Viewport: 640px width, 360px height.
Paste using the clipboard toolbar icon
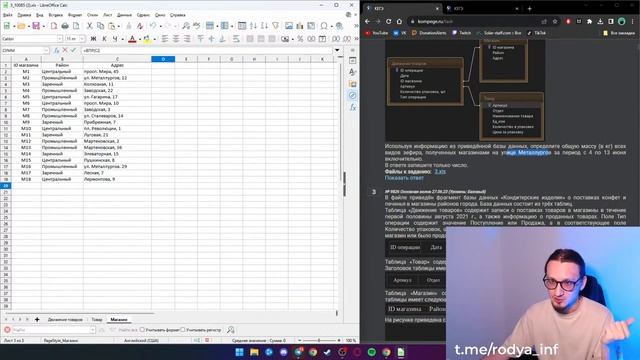pyautogui.click(x=111, y=26)
